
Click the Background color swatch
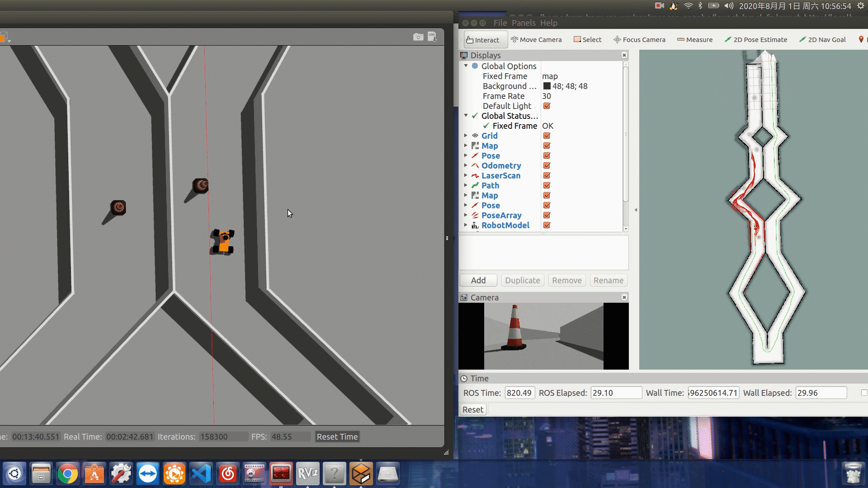547,86
